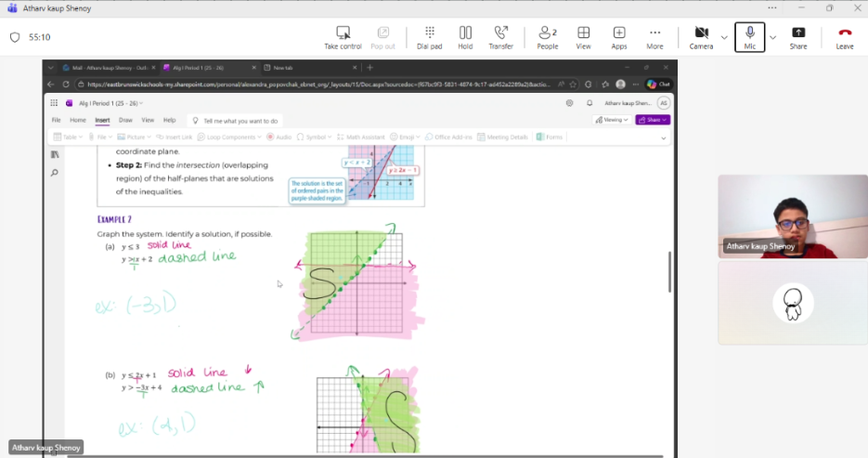Open the Emoji dropdown
868x458 pixels.
pyautogui.click(x=405, y=137)
